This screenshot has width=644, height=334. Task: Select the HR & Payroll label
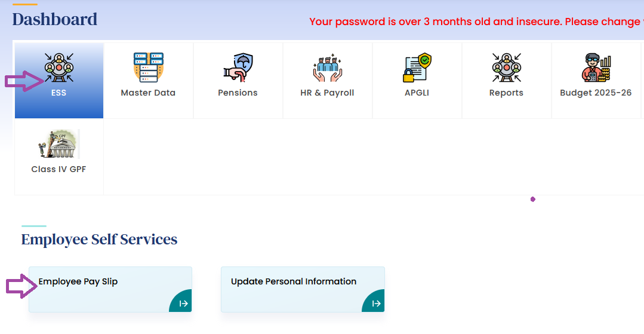coord(327,93)
